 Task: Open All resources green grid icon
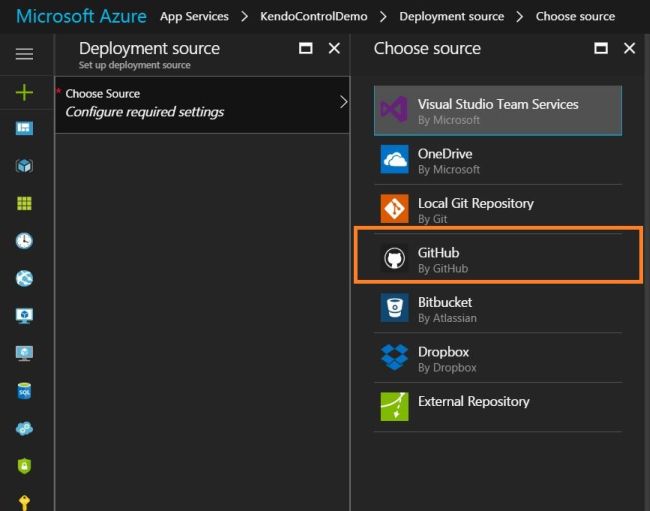click(24, 203)
